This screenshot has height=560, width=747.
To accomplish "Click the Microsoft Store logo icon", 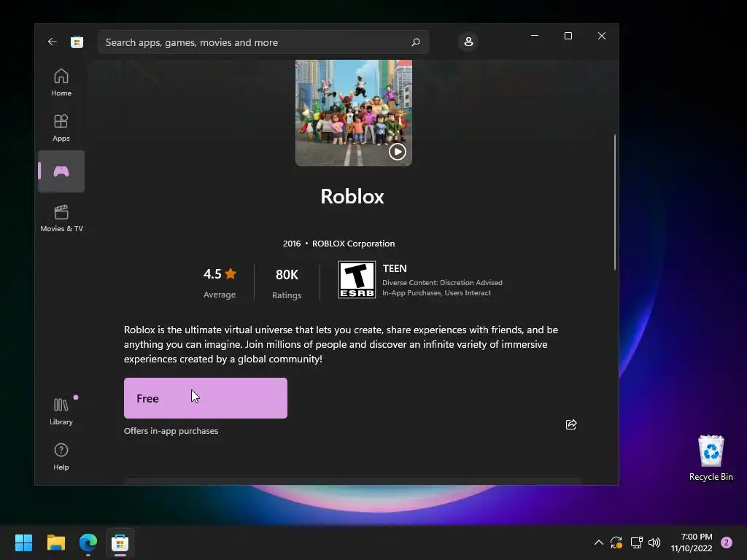I will (x=77, y=42).
